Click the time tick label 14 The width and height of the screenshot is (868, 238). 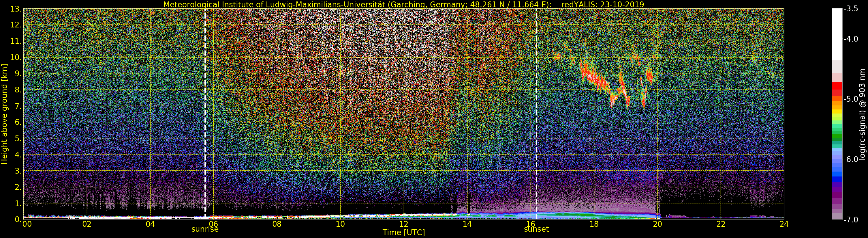(x=467, y=224)
